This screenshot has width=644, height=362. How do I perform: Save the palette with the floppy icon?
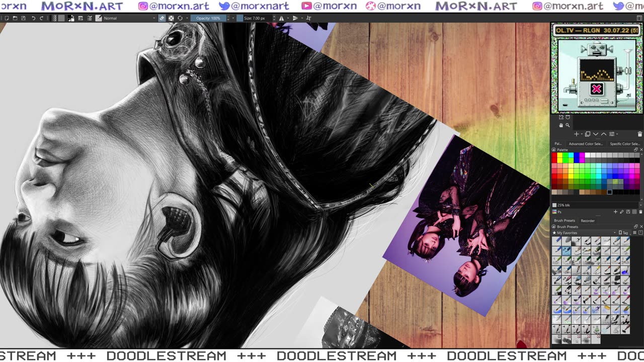(x=628, y=212)
